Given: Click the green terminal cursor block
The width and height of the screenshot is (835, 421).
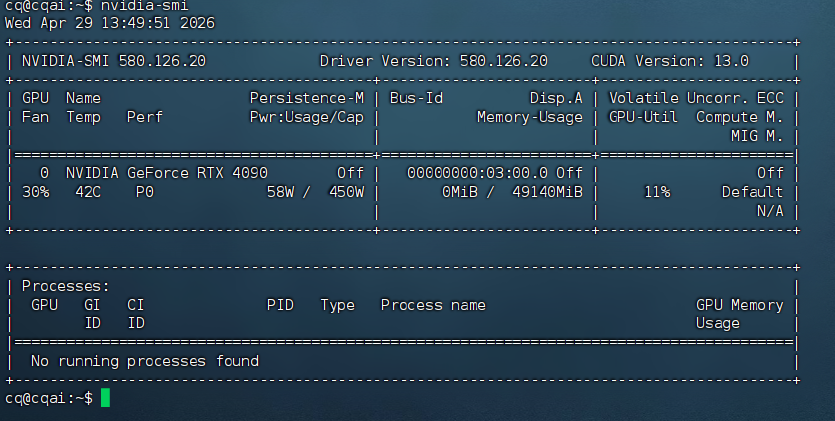Looking at the screenshot, I should click(105, 398).
